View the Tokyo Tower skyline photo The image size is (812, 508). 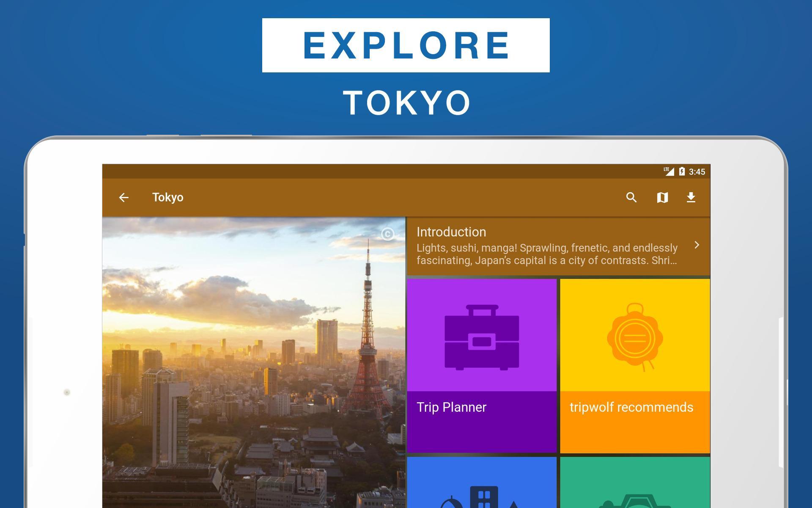(x=254, y=362)
